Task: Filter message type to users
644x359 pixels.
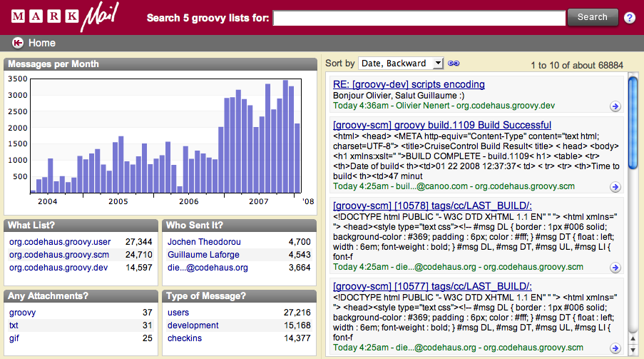Action: pyautogui.click(x=178, y=313)
